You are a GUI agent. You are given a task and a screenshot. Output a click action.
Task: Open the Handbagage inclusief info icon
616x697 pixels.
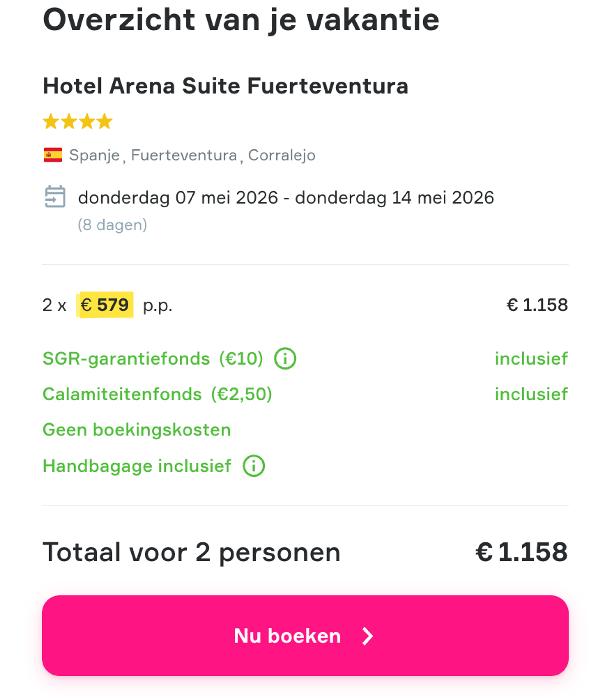coord(254,465)
